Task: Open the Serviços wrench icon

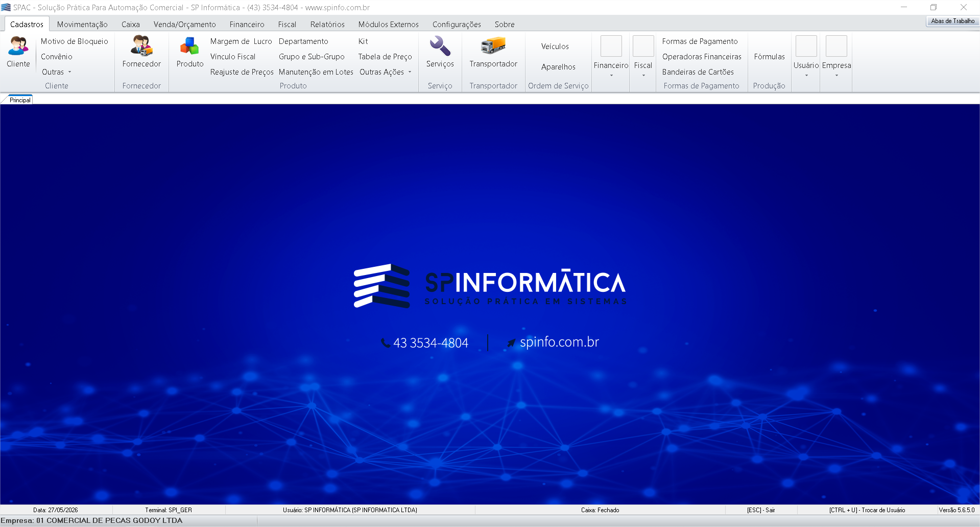Action: [440, 46]
